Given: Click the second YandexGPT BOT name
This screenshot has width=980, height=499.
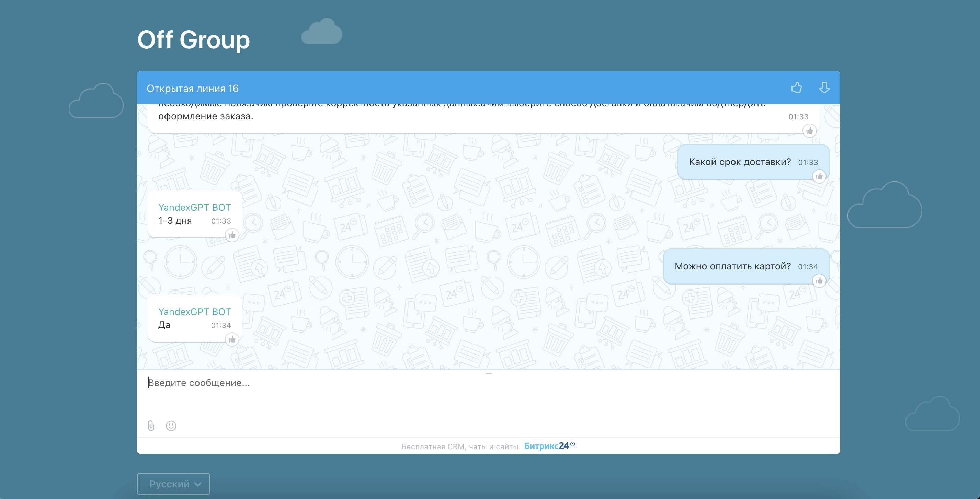Looking at the screenshot, I should (194, 312).
